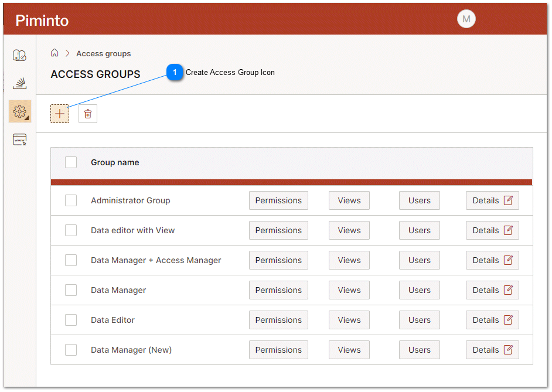
Task: Click the blue numbered callout badge
Action: pyautogui.click(x=175, y=72)
